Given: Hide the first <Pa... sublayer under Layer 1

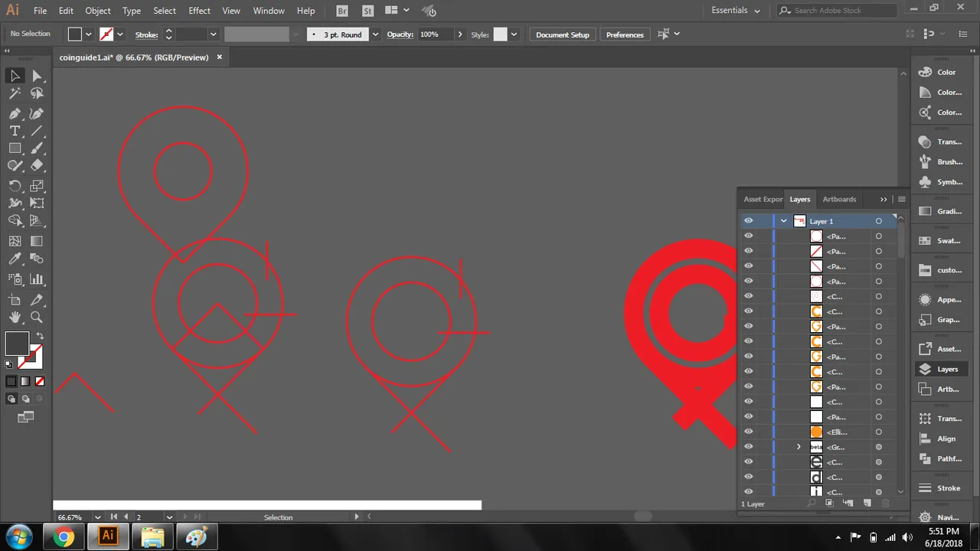Looking at the screenshot, I should pyautogui.click(x=748, y=236).
